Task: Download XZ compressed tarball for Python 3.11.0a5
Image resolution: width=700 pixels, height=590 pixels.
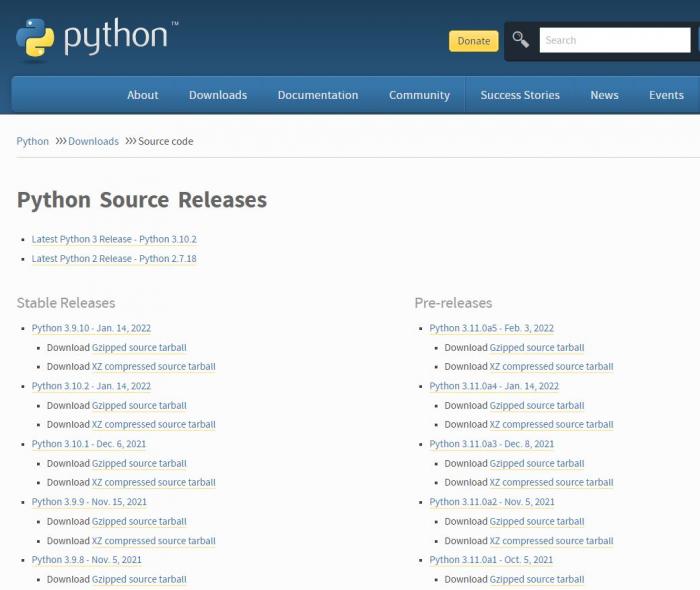Action: tap(551, 366)
